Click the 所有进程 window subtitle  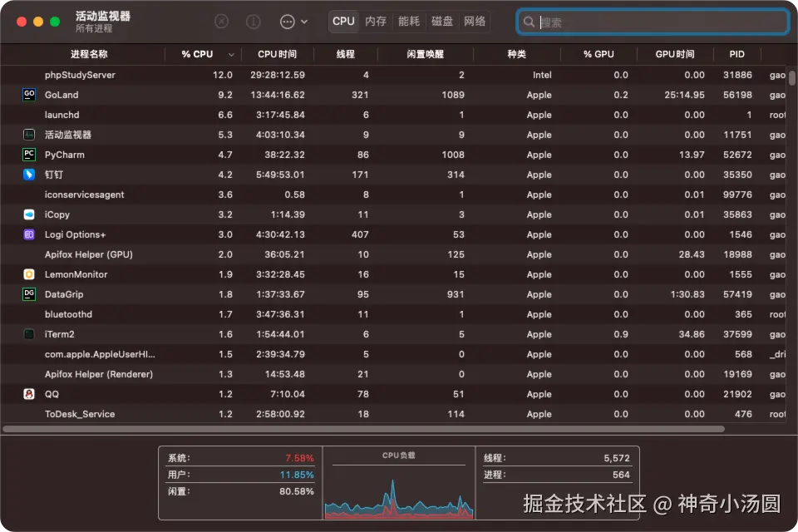click(94, 28)
